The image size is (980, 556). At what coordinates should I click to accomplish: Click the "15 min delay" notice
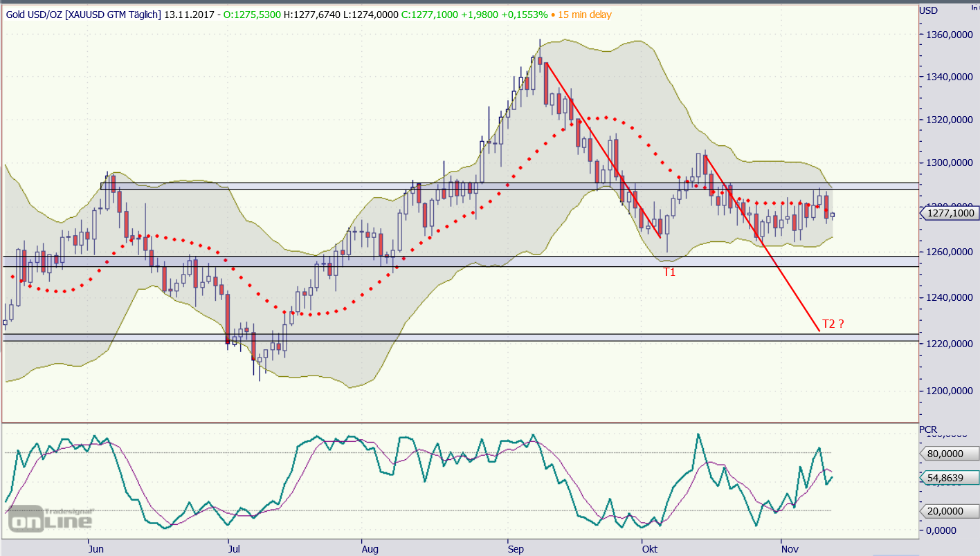pos(584,15)
